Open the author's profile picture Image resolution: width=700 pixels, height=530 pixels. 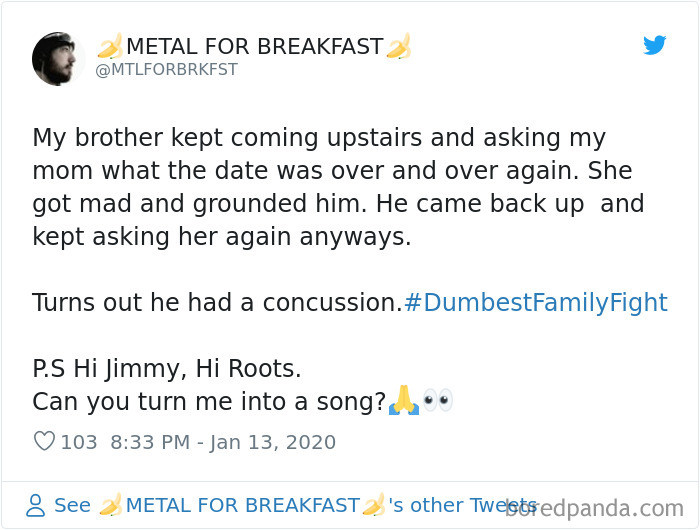tap(58, 58)
